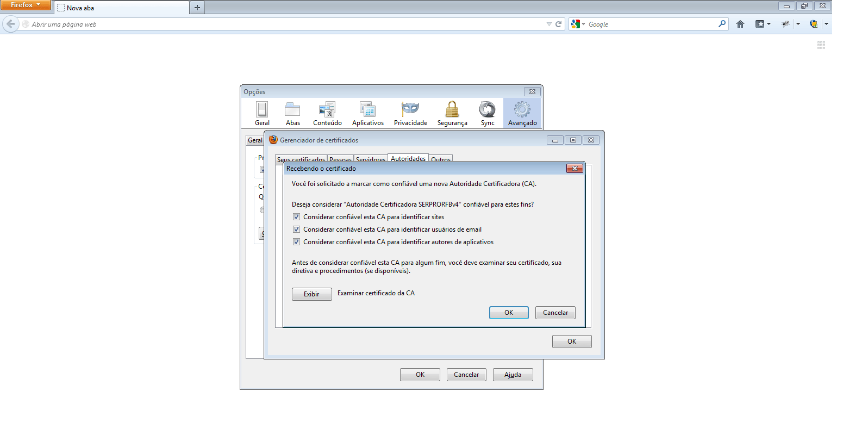Click the home page icon

[x=740, y=24]
